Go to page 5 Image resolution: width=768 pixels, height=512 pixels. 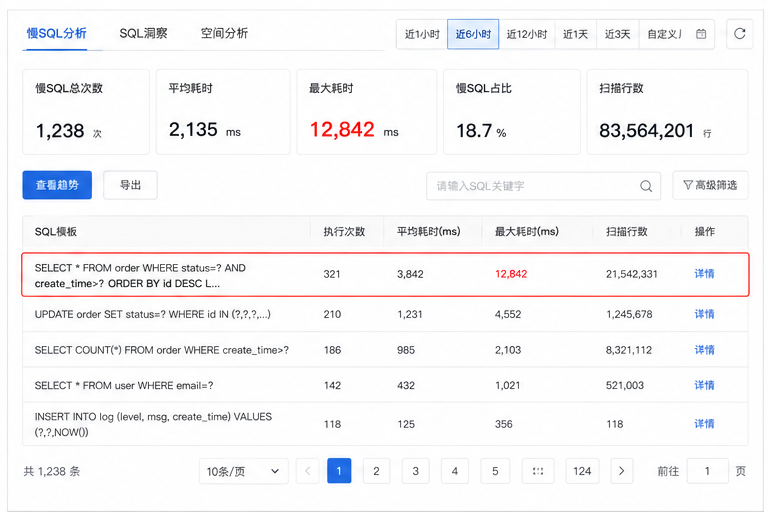[x=495, y=471]
